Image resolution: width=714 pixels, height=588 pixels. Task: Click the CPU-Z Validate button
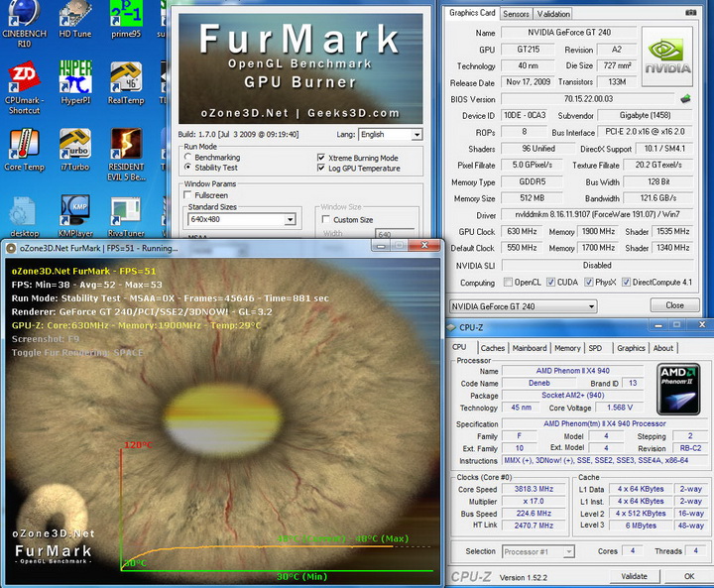tap(634, 576)
